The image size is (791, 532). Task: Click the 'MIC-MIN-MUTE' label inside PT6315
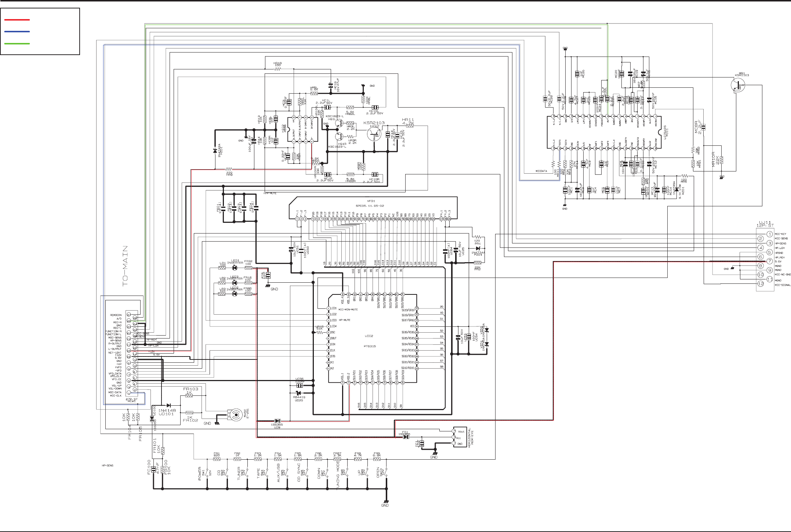(x=348, y=310)
